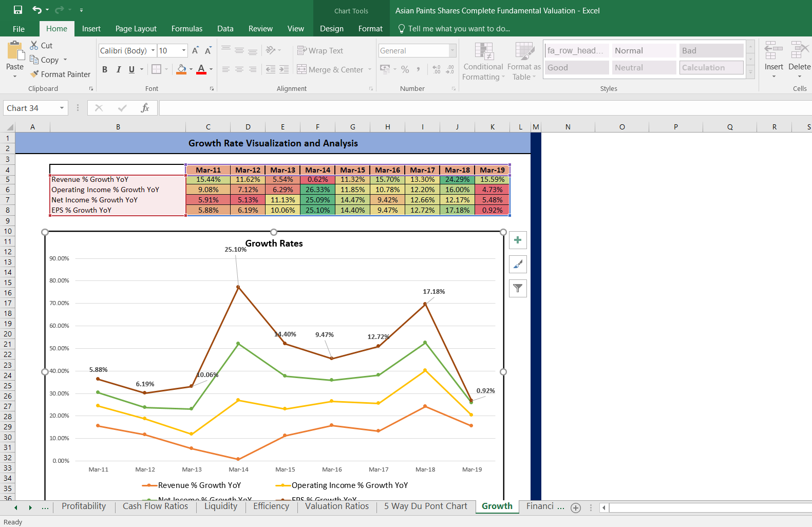This screenshot has width=812, height=527.
Task: Open the 5 Way Du Pont Chart sheet
Action: point(426,506)
